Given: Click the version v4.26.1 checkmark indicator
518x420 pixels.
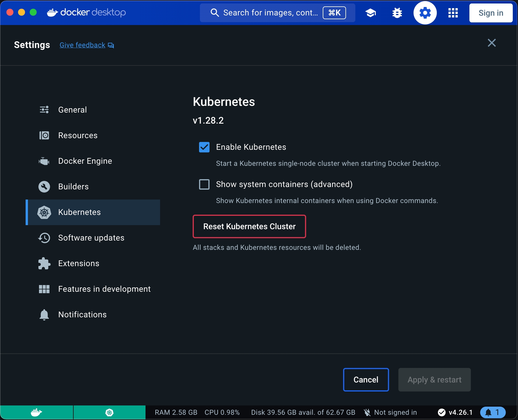Looking at the screenshot, I should (x=455, y=412).
